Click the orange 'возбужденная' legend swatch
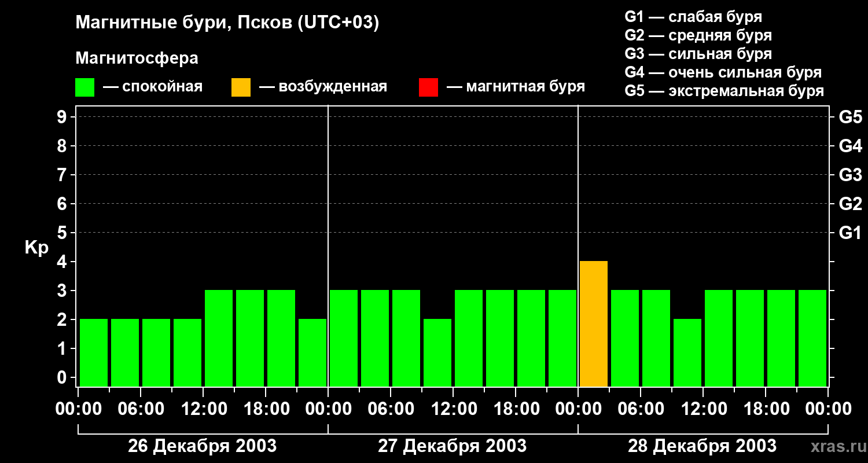The image size is (868, 463). [241, 87]
